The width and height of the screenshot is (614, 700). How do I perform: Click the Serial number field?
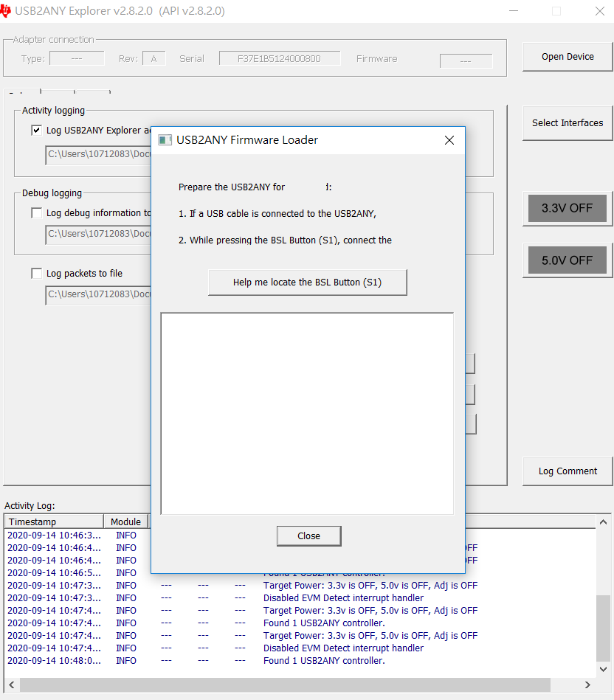click(x=280, y=58)
